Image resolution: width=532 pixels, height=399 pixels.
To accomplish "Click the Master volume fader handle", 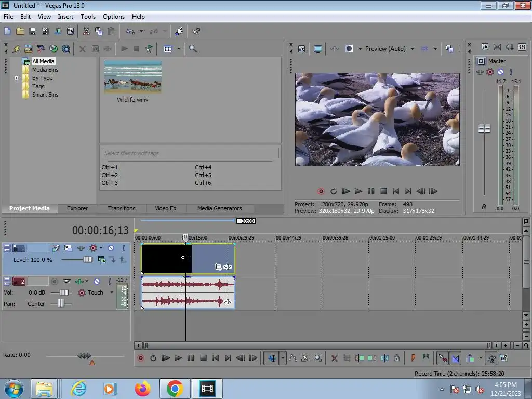I will (484, 128).
